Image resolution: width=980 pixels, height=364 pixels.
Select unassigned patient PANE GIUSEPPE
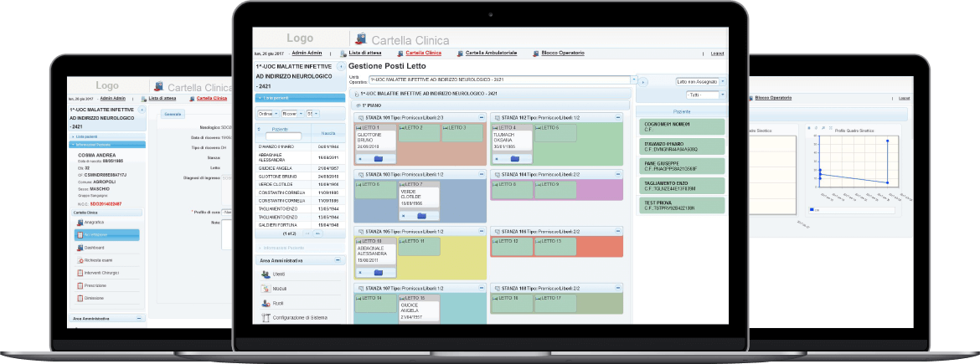point(682,166)
